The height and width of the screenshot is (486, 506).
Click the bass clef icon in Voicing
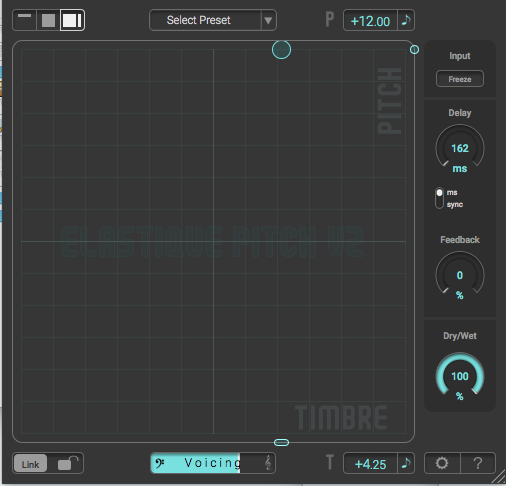[x=160, y=463]
